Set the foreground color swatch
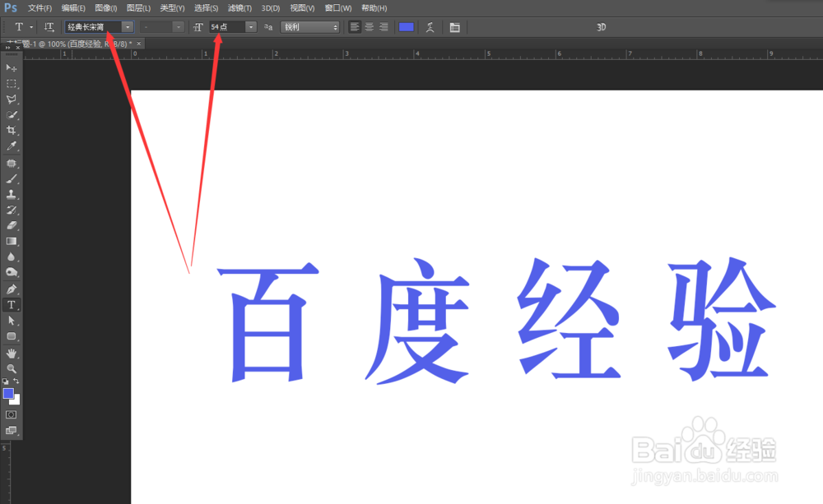This screenshot has width=823, height=504. pos(8,394)
